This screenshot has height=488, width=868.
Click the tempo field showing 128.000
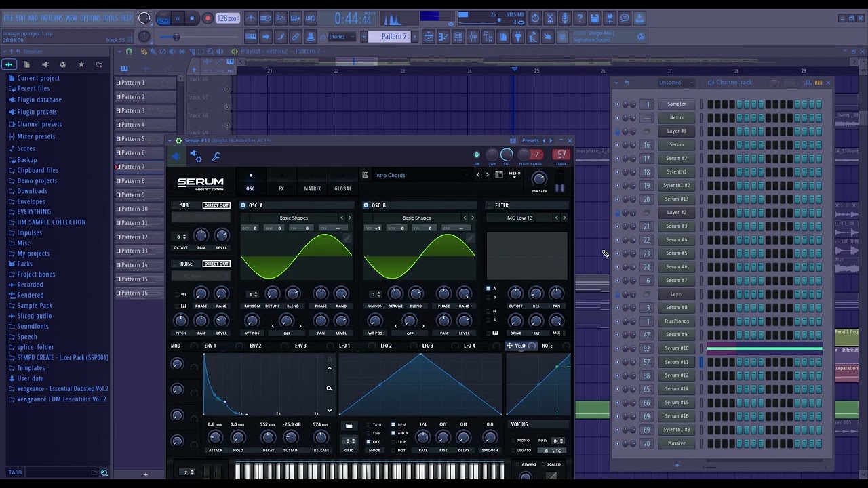227,18
